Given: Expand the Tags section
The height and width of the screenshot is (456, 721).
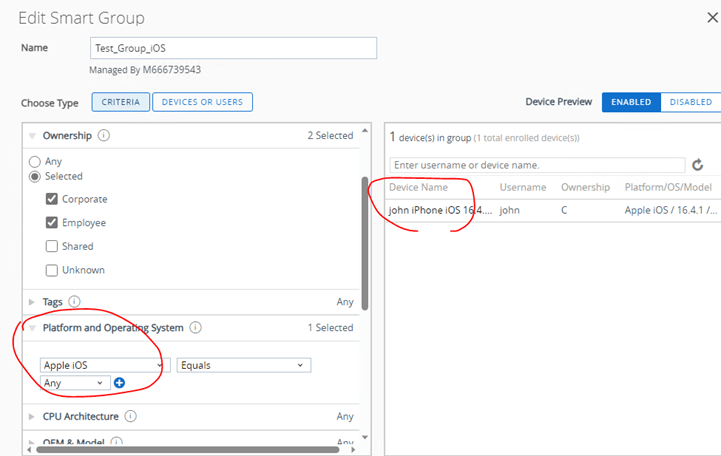Looking at the screenshot, I should point(32,301).
